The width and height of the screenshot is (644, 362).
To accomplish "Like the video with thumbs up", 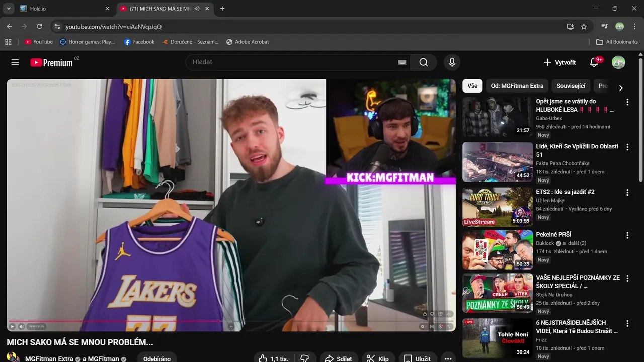I will pos(273,358).
